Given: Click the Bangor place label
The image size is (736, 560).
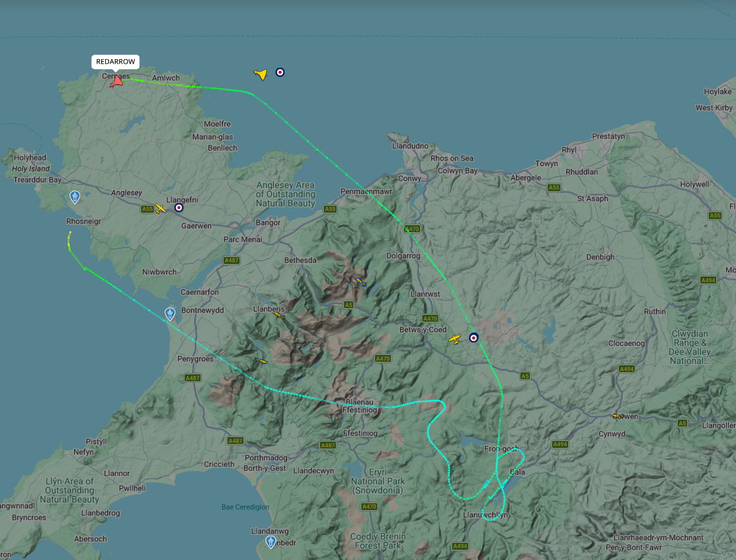Looking at the screenshot, I should [x=268, y=223].
